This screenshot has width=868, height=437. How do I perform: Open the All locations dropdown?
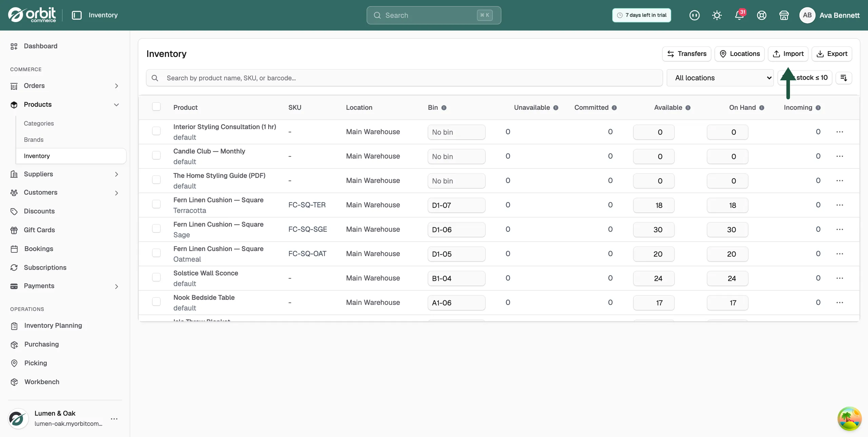point(720,78)
